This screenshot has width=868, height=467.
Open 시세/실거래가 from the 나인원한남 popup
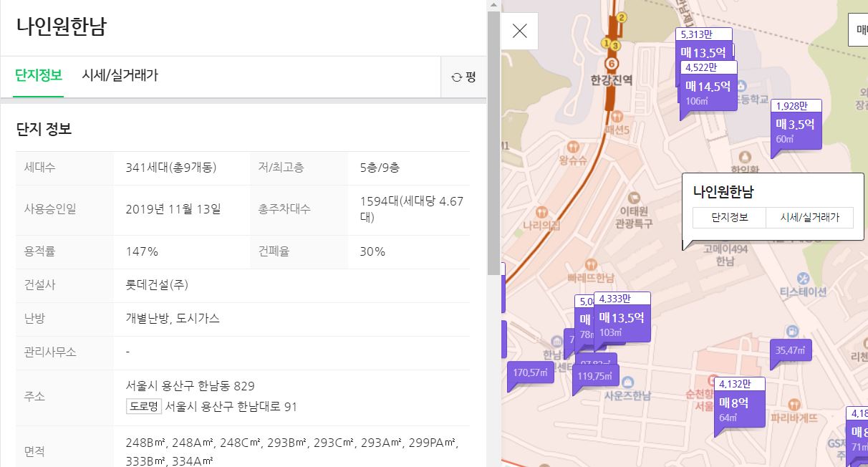[x=811, y=218]
